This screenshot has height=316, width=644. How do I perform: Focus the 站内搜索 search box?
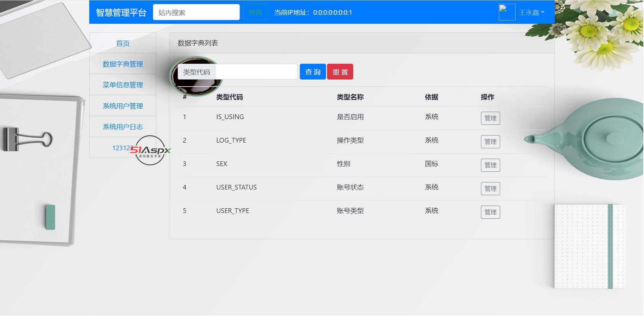(x=196, y=12)
